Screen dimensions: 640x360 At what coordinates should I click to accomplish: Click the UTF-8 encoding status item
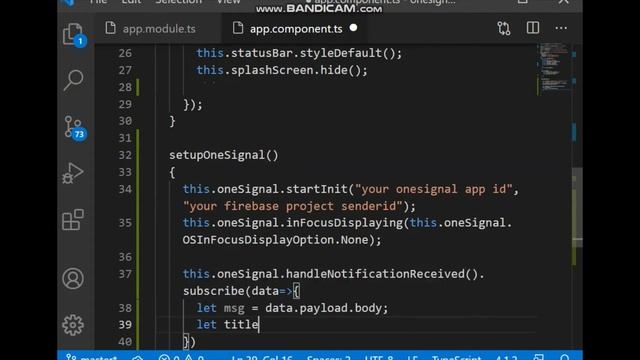(x=379, y=358)
